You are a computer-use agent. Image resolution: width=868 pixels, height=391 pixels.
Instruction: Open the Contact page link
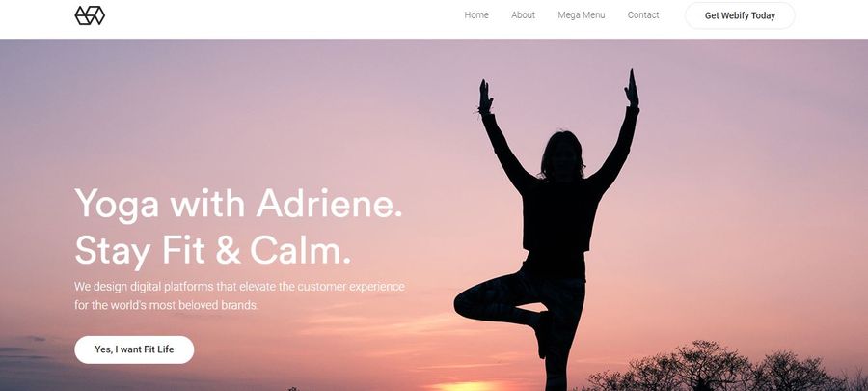click(x=643, y=15)
